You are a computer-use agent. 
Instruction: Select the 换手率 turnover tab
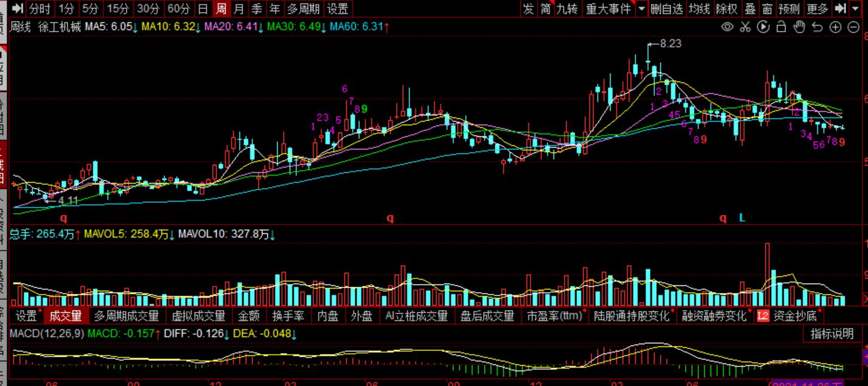click(288, 315)
